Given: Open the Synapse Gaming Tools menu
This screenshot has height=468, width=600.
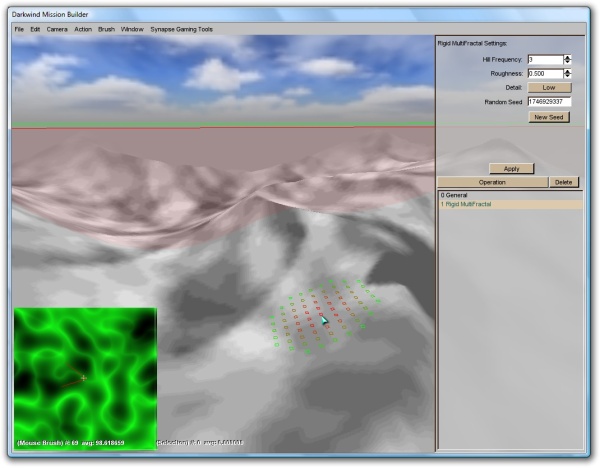Looking at the screenshot, I should [x=181, y=29].
